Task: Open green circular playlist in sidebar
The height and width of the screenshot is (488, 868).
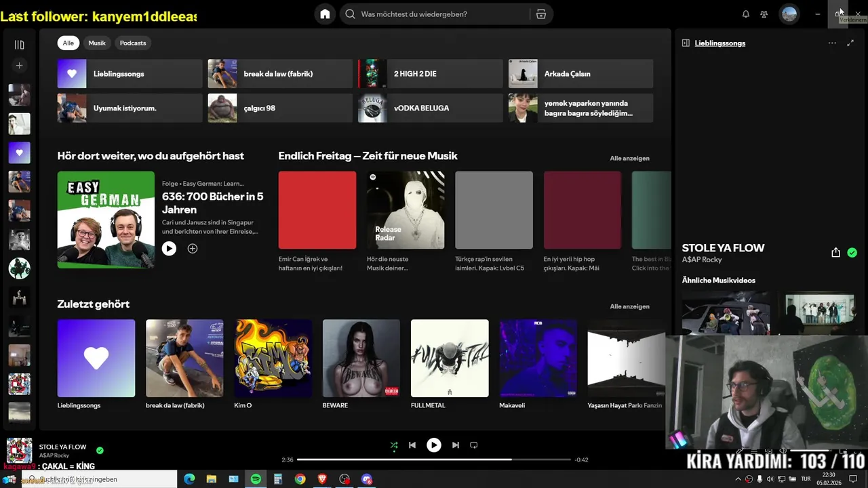Action: coord(19,268)
